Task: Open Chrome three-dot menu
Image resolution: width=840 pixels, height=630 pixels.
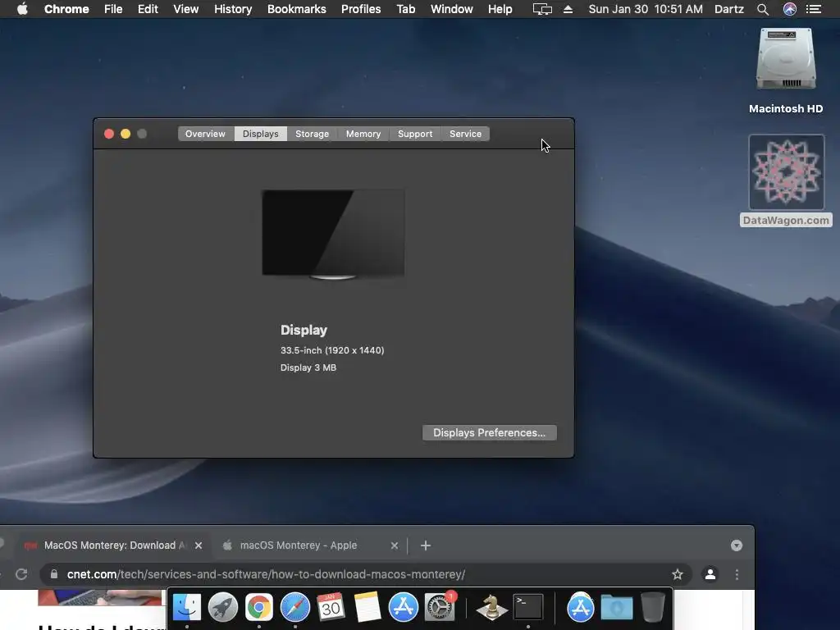Action: click(737, 574)
